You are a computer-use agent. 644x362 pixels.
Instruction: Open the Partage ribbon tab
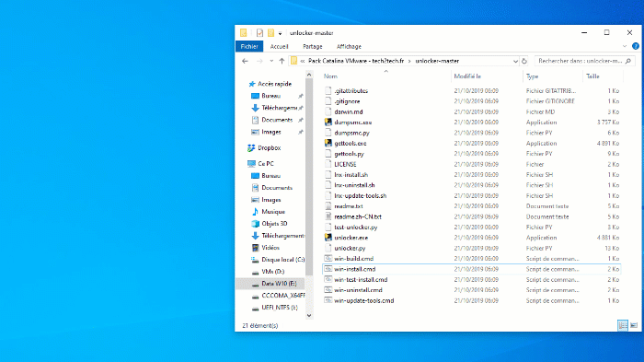313,46
